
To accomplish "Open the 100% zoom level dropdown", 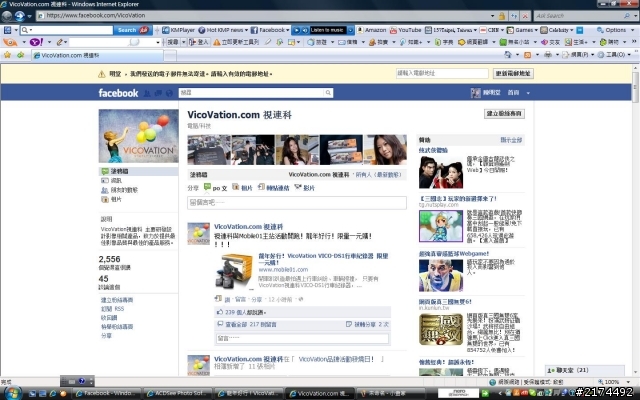I will click(x=628, y=382).
